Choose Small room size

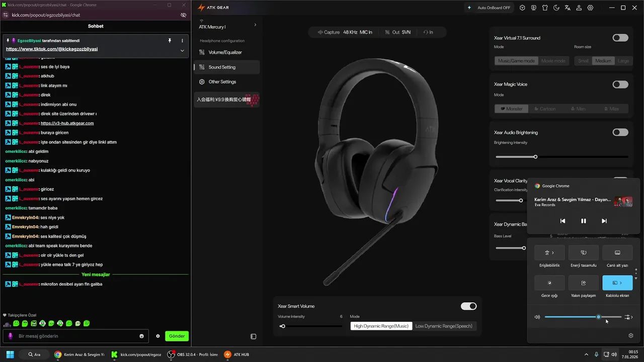583,61
